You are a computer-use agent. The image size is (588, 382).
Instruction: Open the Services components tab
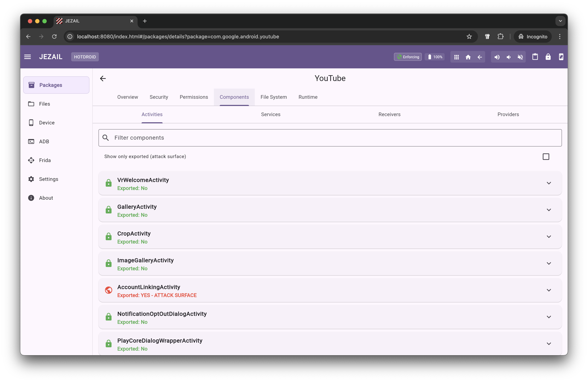click(x=270, y=114)
